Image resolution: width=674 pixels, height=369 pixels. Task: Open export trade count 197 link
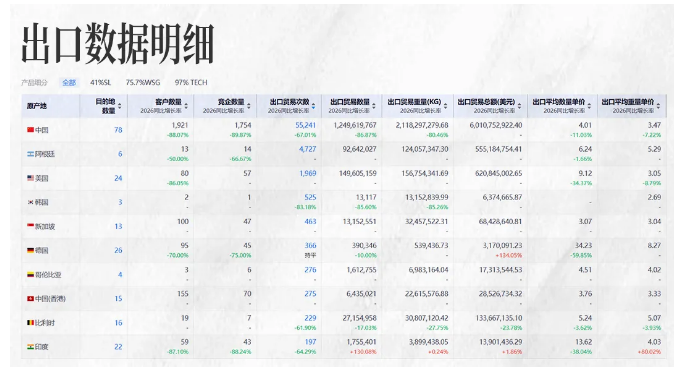tap(310, 342)
